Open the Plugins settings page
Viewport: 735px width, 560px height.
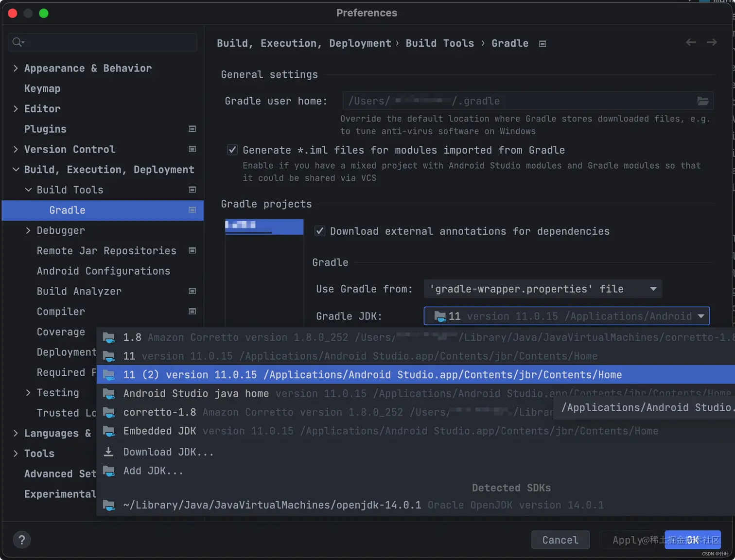pyautogui.click(x=45, y=129)
